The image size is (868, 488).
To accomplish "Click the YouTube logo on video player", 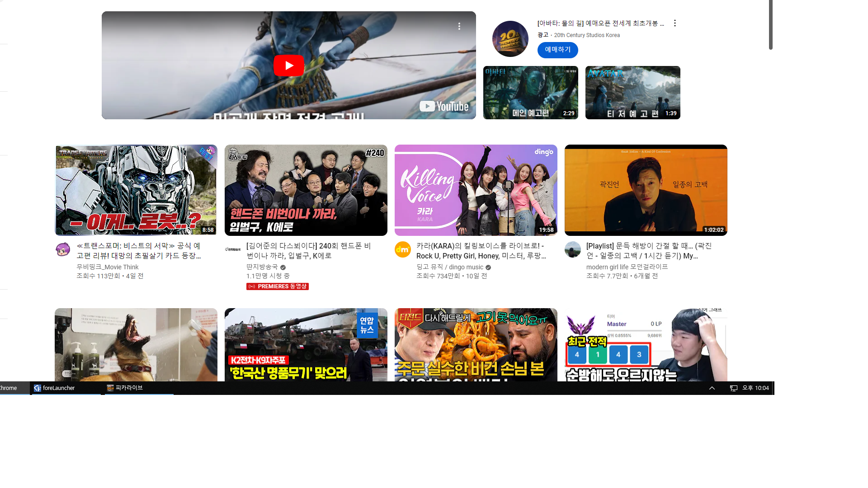I will (x=444, y=107).
